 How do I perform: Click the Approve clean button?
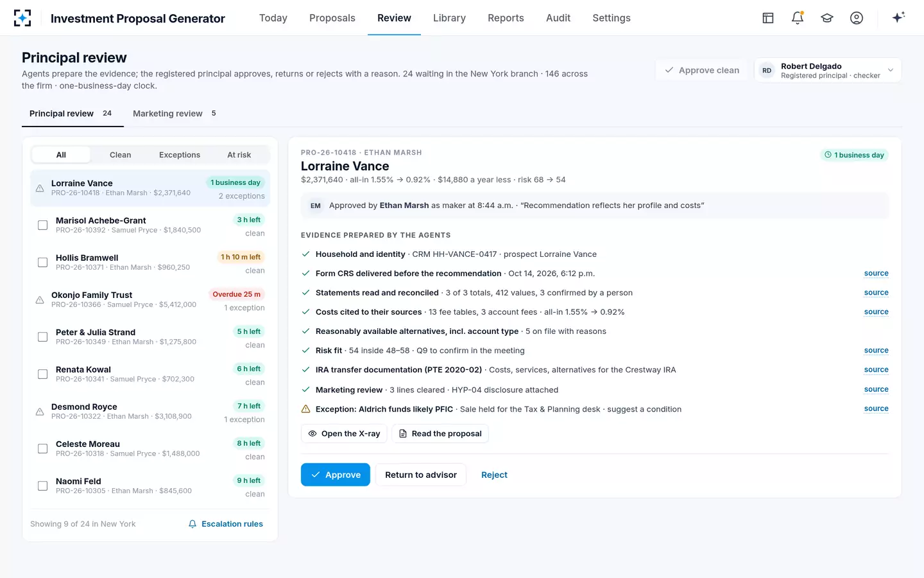point(703,70)
